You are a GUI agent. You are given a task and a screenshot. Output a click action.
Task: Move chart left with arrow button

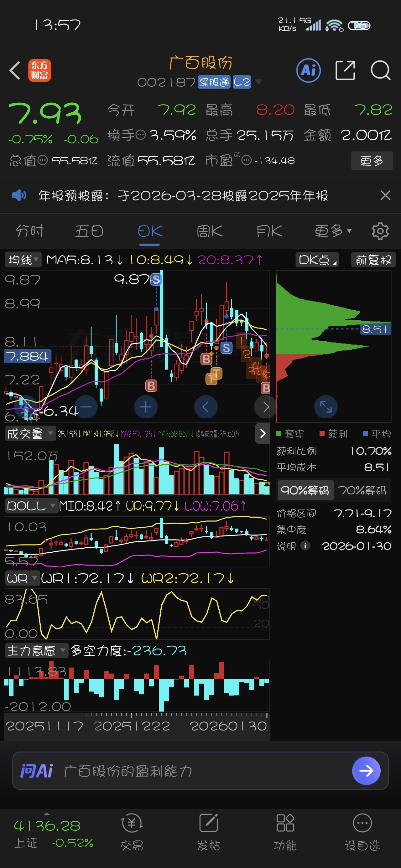pyautogui.click(x=206, y=407)
